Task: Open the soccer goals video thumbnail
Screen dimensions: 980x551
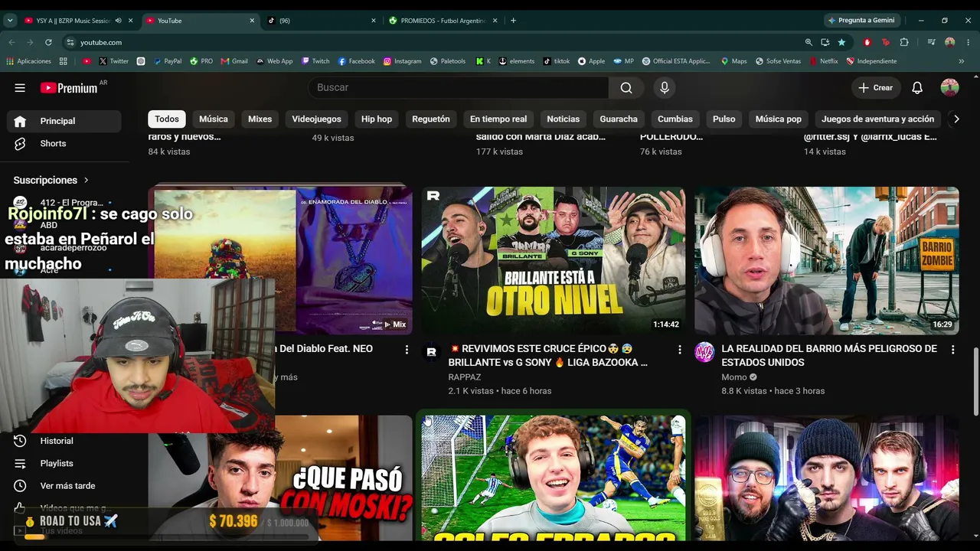Action: [x=554, y=478]
